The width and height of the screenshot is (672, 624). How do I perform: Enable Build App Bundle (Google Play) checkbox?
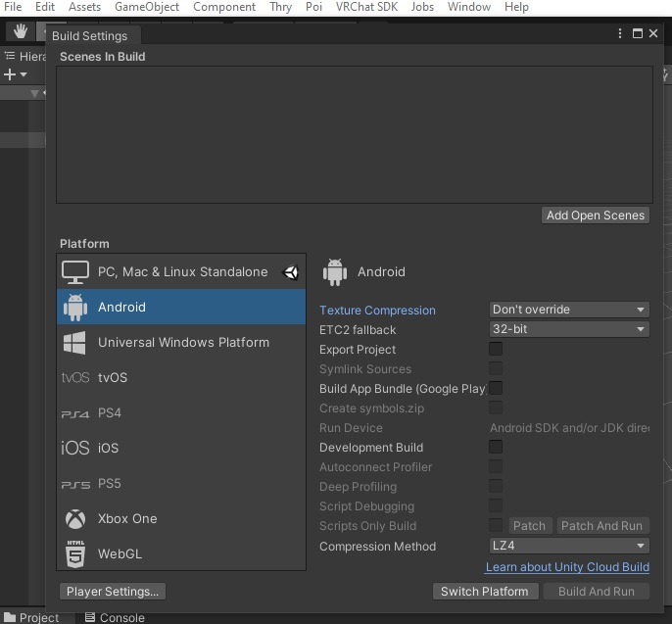point(496,388)
